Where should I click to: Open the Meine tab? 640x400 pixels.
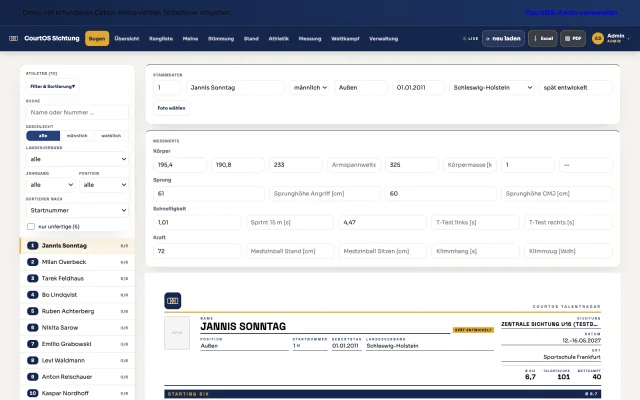190,38
